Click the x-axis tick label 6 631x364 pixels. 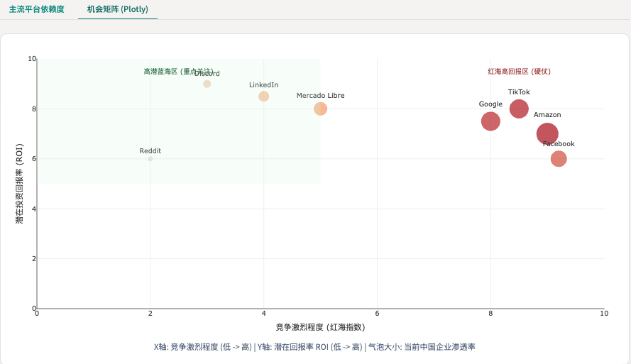(x=377, y=313)
